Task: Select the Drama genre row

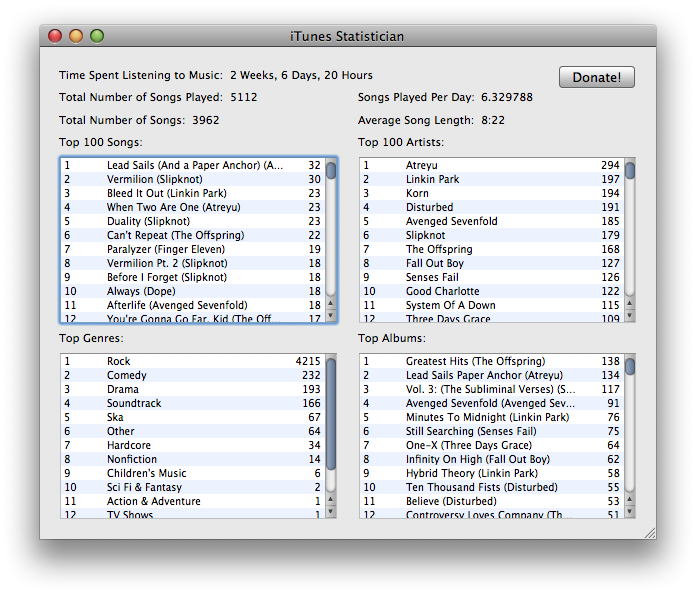Action: click(193, 389)
